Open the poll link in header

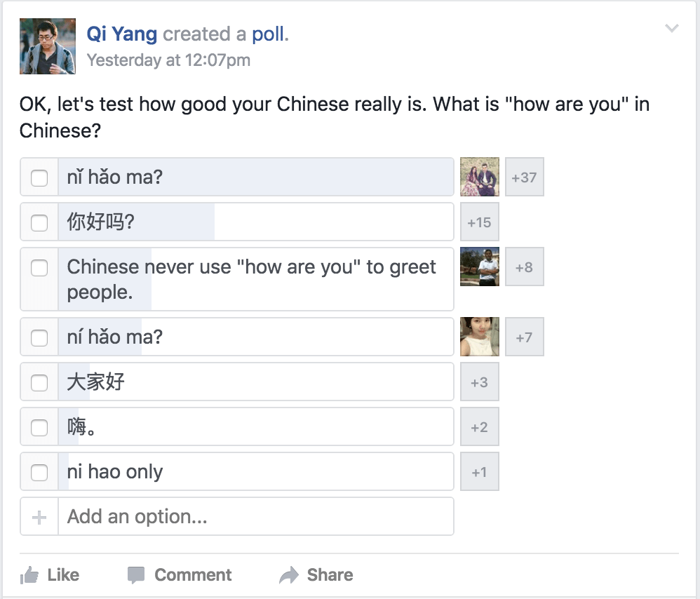pos(270,34)
